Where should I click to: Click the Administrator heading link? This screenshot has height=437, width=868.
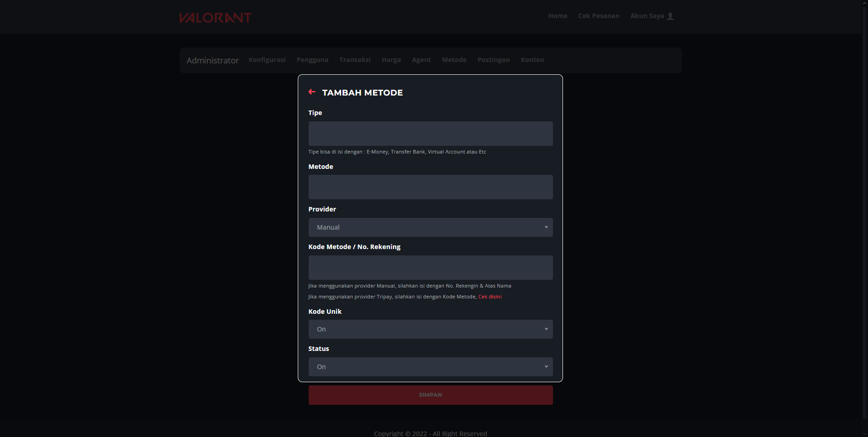pos(213,60)
